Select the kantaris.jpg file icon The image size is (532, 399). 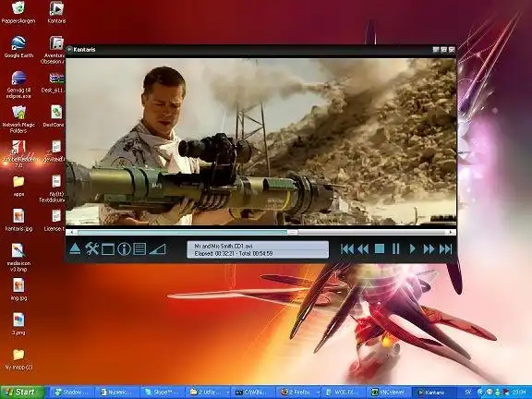(x=18, y=220)
